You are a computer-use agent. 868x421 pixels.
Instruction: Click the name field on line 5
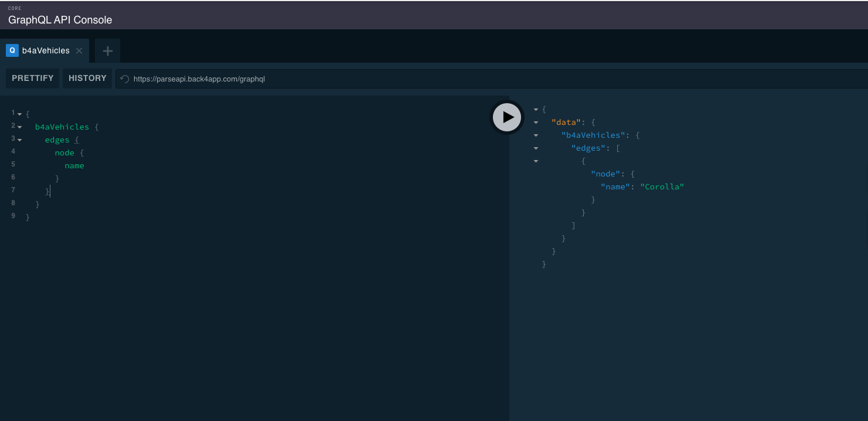pos(74,165)
